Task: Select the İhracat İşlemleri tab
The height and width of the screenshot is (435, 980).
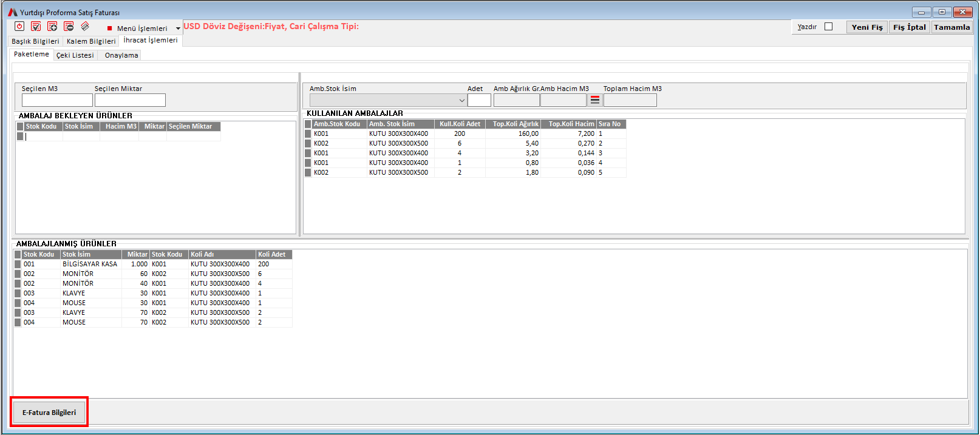Action: (151, 40)
